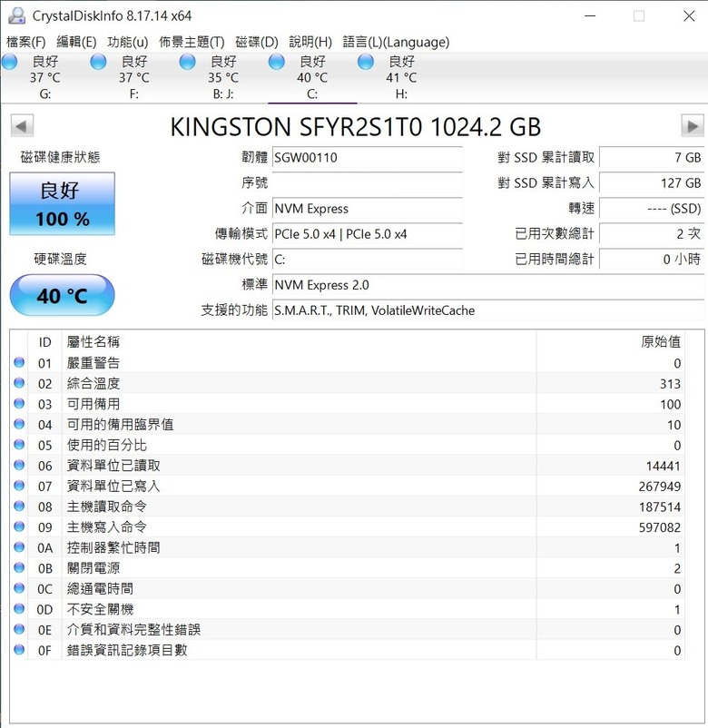Open the 編輯(E) menu
This screenshot has width=708, height=728.
point(76,43)
